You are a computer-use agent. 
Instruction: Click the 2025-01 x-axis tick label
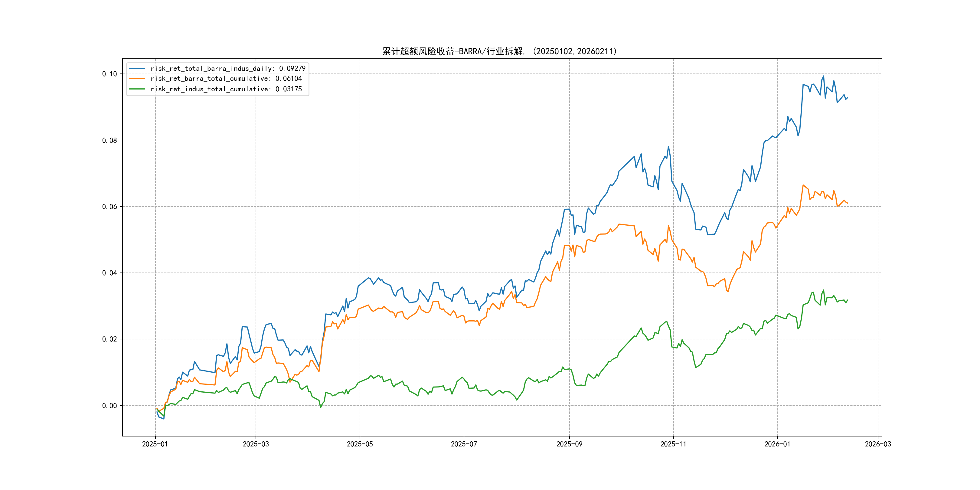pos(155,444)
